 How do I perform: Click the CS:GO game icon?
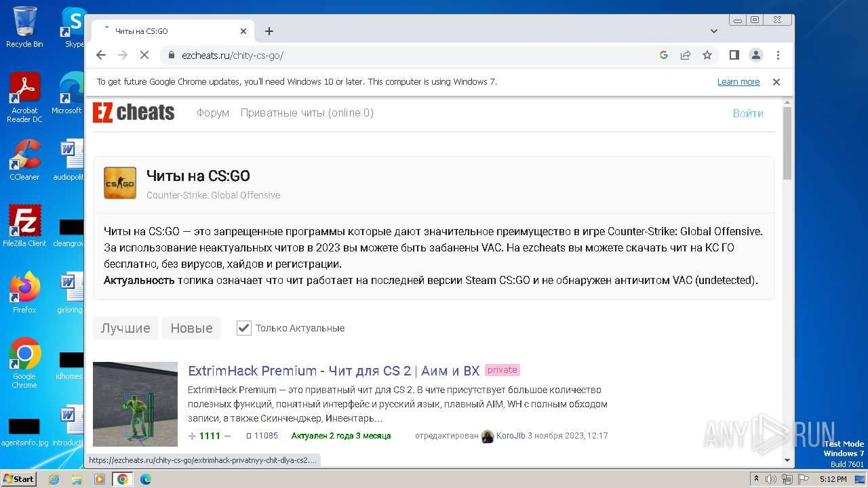click(x=120, y=183)
